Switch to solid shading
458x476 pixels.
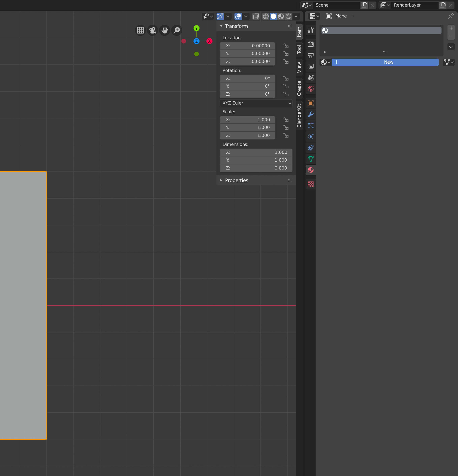[x=273, y=16]
